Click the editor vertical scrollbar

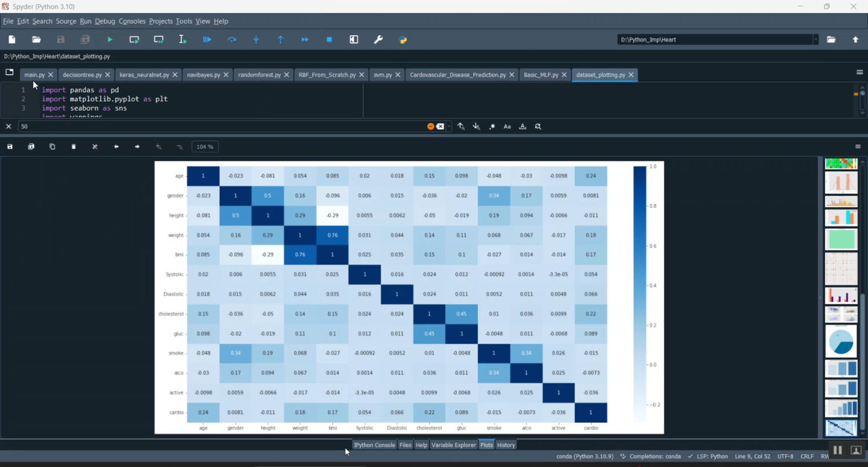point(863,100)
